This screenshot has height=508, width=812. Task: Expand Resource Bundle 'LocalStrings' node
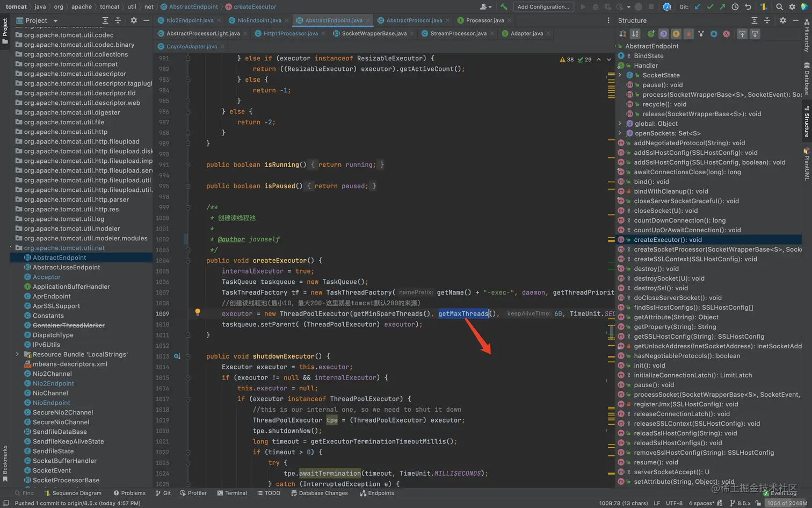click(17, 354)
